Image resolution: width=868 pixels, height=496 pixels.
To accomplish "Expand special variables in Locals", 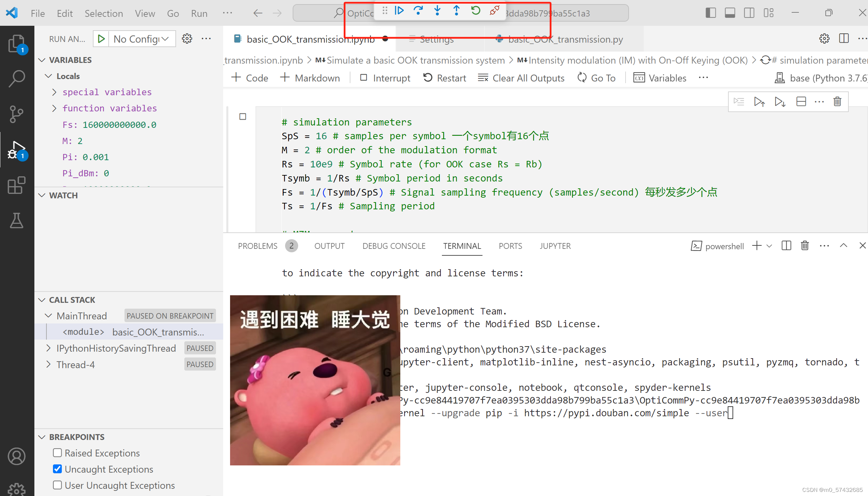I will pos(54,92).
